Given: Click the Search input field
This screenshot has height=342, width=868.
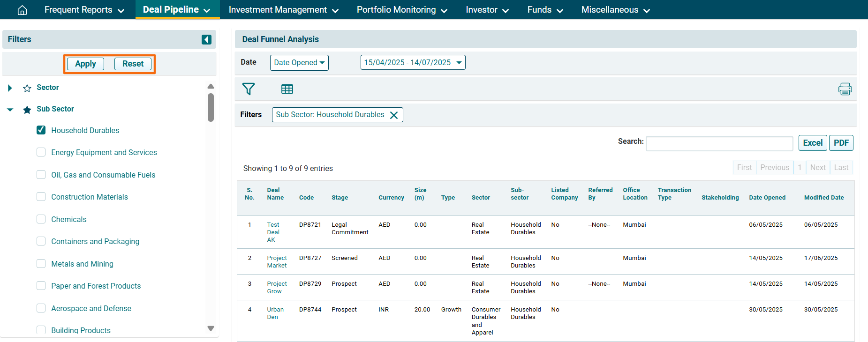Looking at the screenshot, I should click(x=719, y=143).
